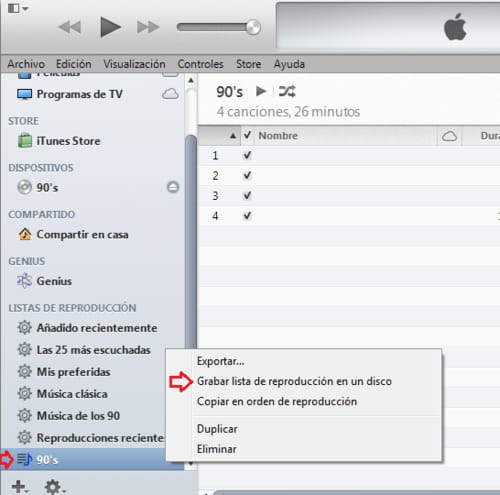This screenshot has width=500, height=495.
Task: Uncheck song 2 checkbox
Action: [x=247, y=175]
